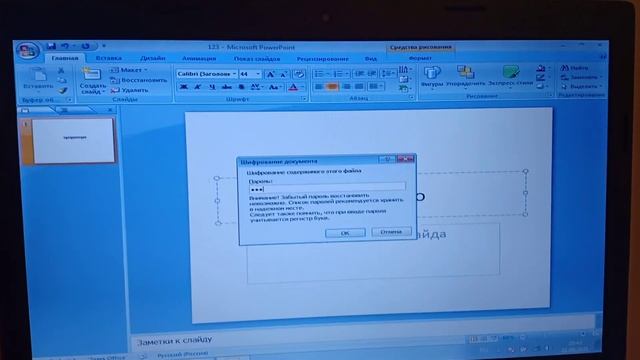Click the Cut scissors icon

(61, 71)
